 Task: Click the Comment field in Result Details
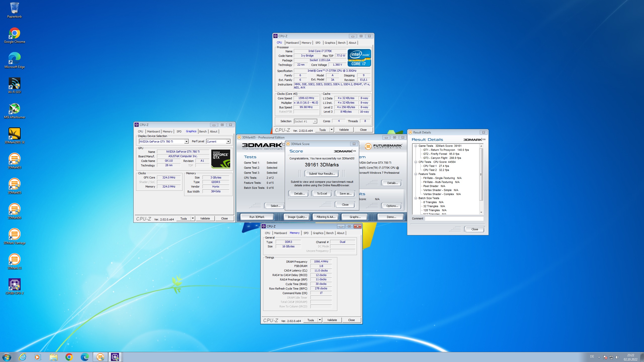tap(454, 218)
